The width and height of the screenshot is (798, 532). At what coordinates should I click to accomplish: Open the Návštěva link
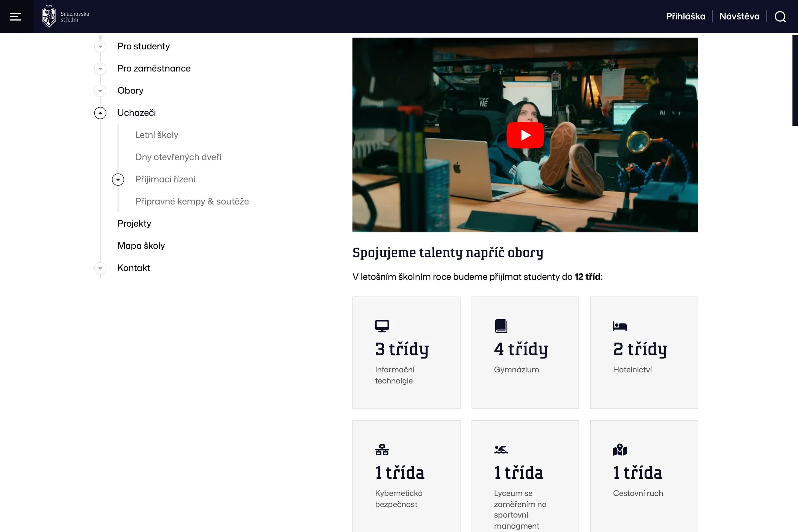coord(739,16)
